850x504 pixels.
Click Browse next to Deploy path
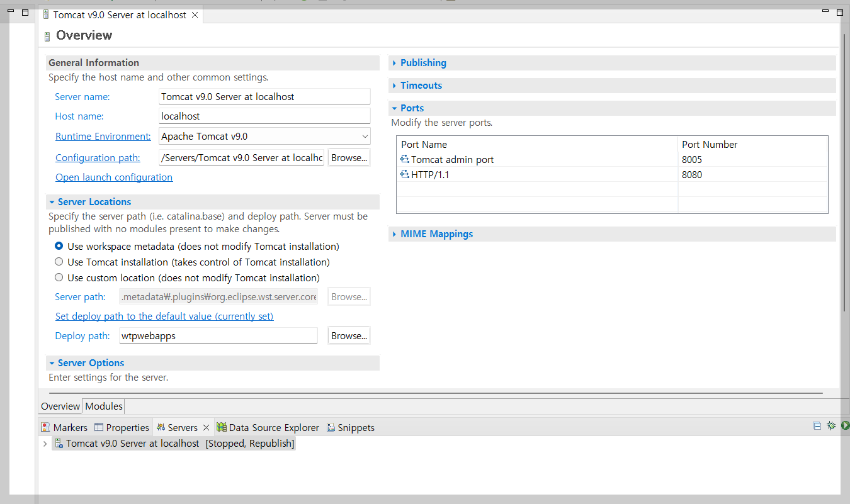(x=349, y=336)
